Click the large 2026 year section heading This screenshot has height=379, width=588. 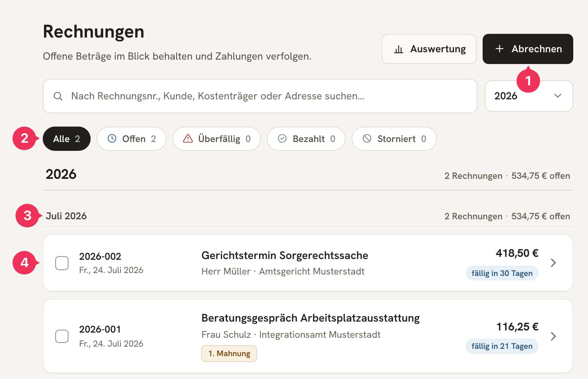tap(61, 174)
